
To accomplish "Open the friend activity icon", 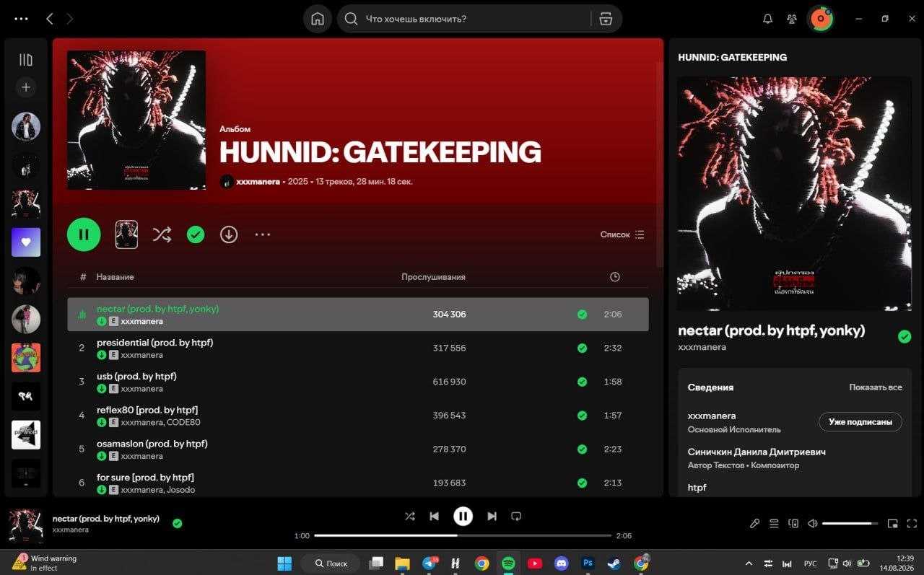I will tap(792, 19).
